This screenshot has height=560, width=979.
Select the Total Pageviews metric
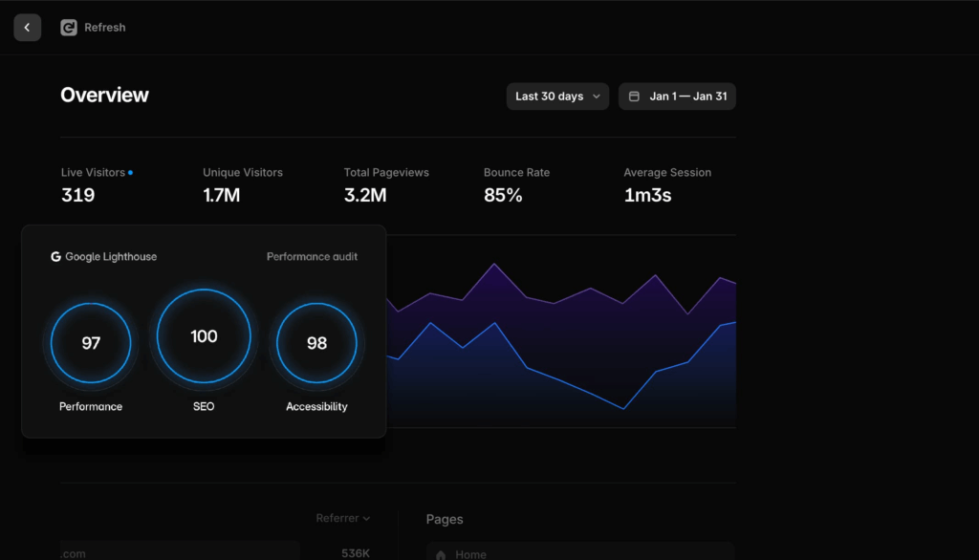pyautogui.click(x=386, y=185)
